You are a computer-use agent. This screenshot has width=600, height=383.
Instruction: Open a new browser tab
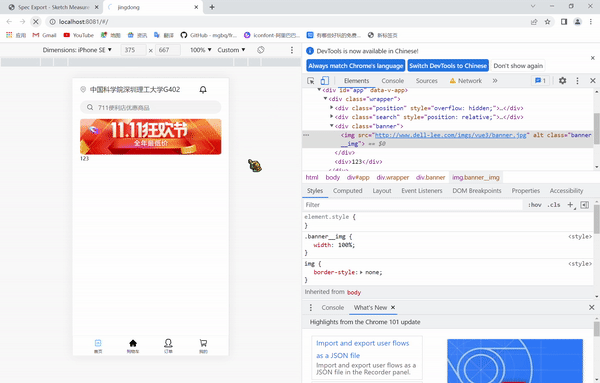[212, 7]
